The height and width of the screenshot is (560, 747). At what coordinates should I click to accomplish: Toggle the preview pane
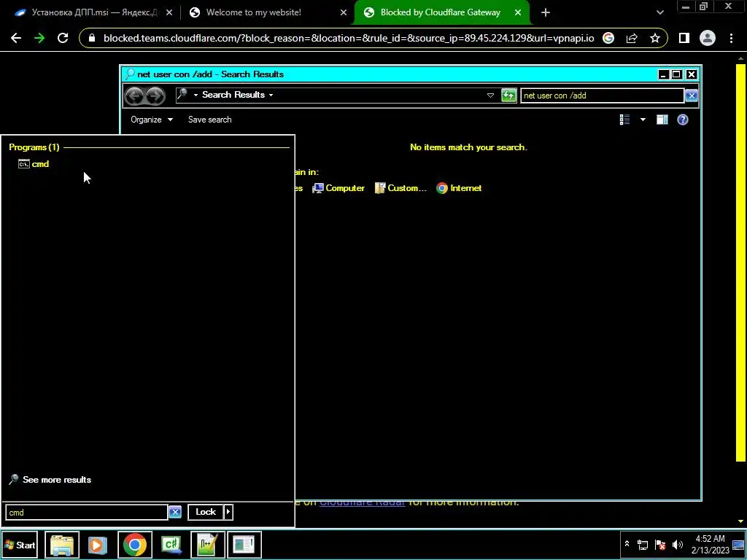point(662,120)
